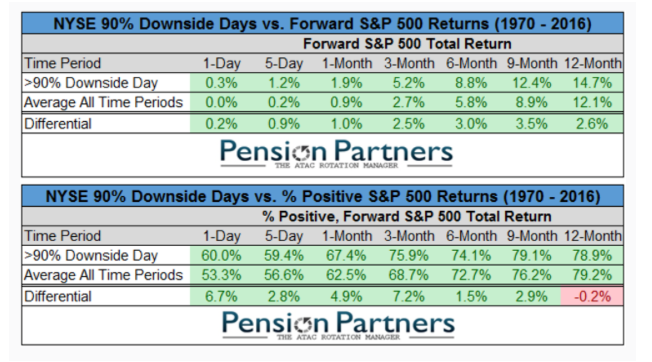The image size is (652, 362).
Task: Select the 12-Month column header in bottom table
Action: pyautogui.click(x=593, y=236)
